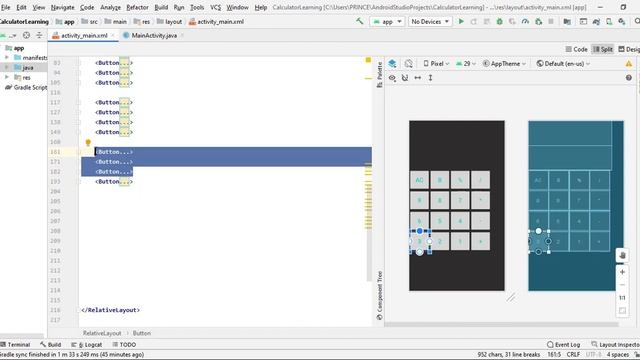Click the Clear Constraints icon in design toolbar

(405, 78)
